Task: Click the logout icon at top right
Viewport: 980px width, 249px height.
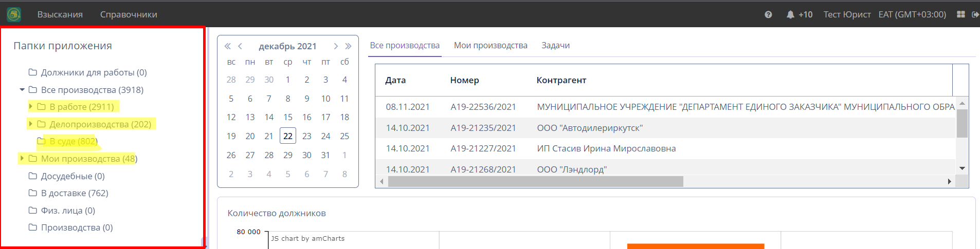Action: pos(975,14)
